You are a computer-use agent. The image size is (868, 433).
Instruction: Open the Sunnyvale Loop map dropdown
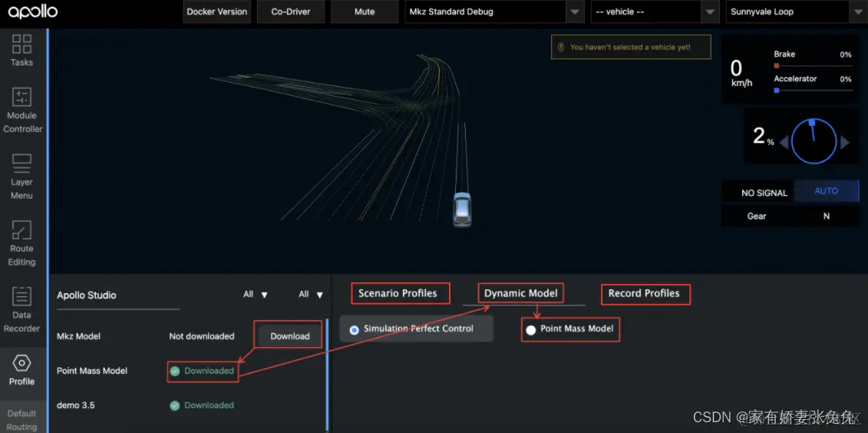pos(795,12)
